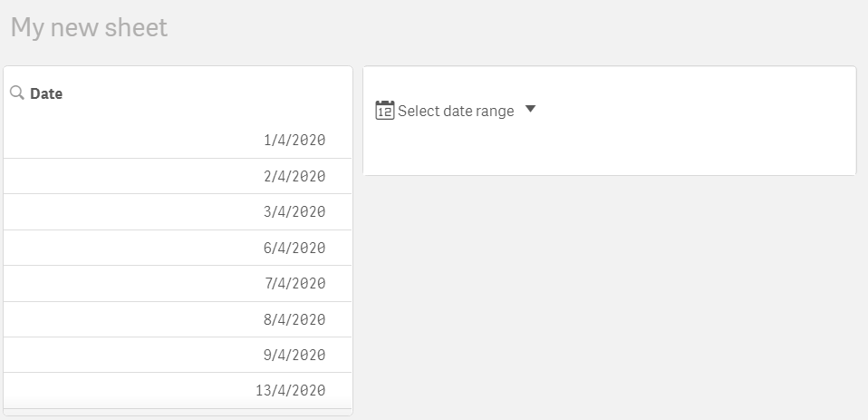
Task: Expand the date range dropdown arrow
Action: (x=531, y=110)
